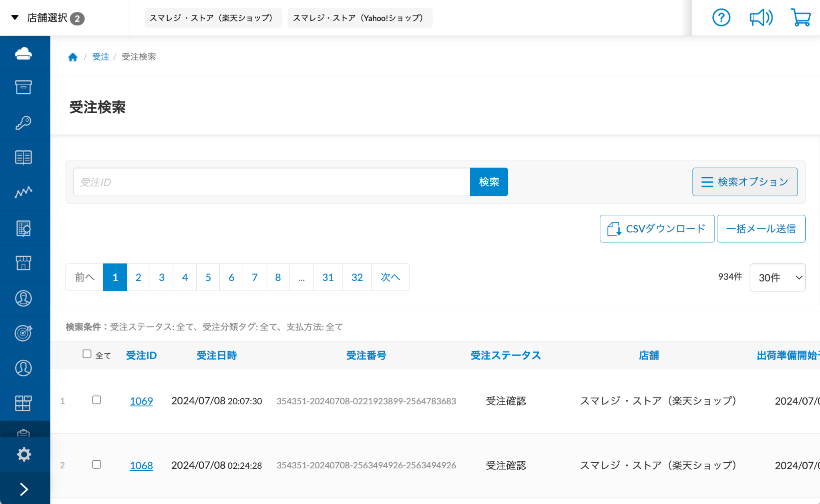Click the announcements speaker icon

pos(761,18)
